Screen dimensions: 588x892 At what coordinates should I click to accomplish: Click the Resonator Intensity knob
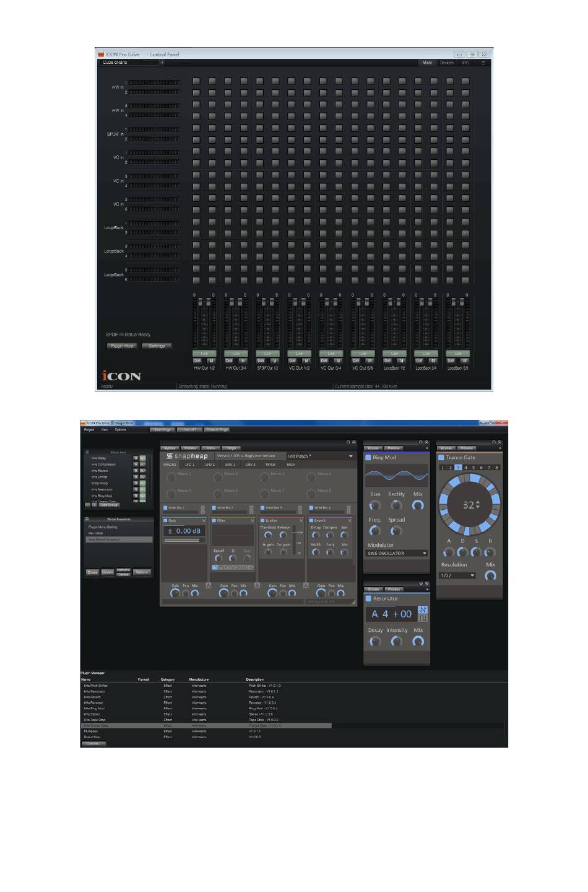click(396, 642)
